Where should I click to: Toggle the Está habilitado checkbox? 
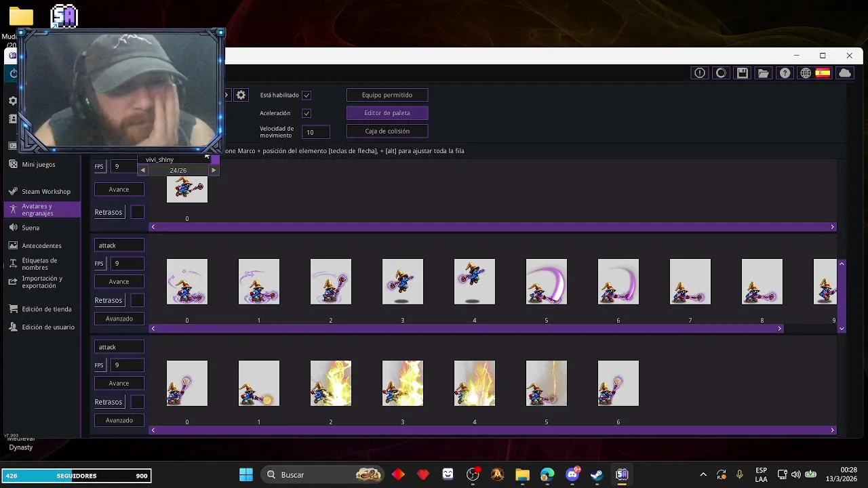click(x=307, y=96)
